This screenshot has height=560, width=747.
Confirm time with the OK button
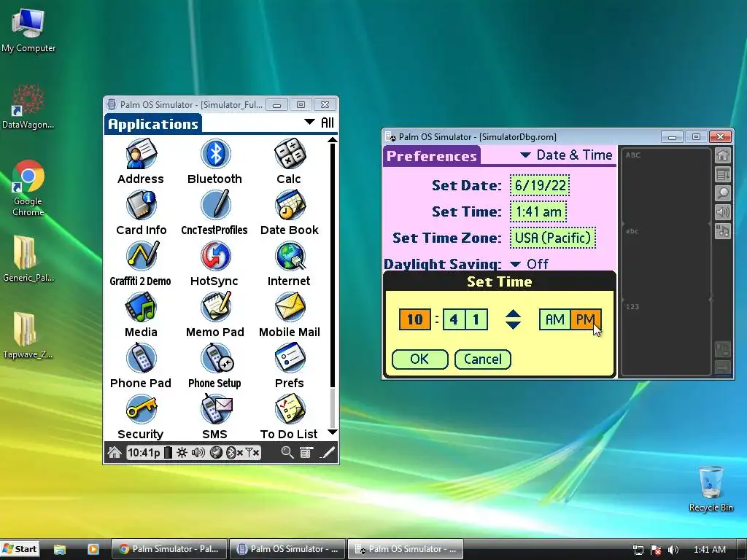[419, 359]
